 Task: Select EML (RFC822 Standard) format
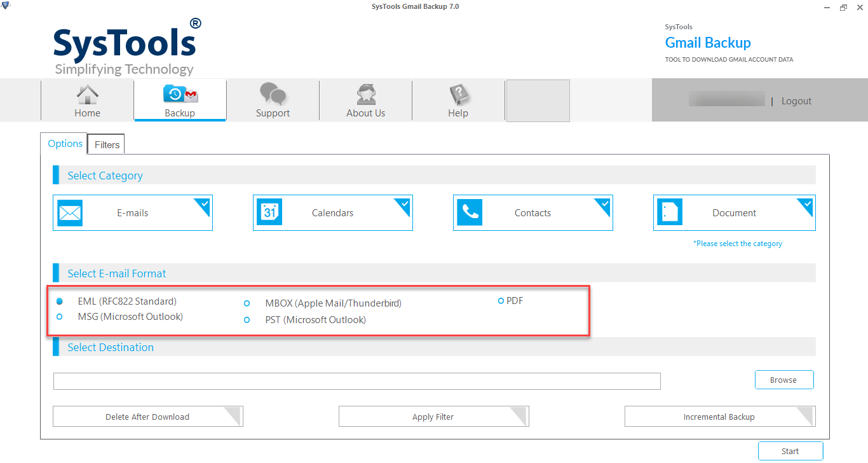[60, 301]
